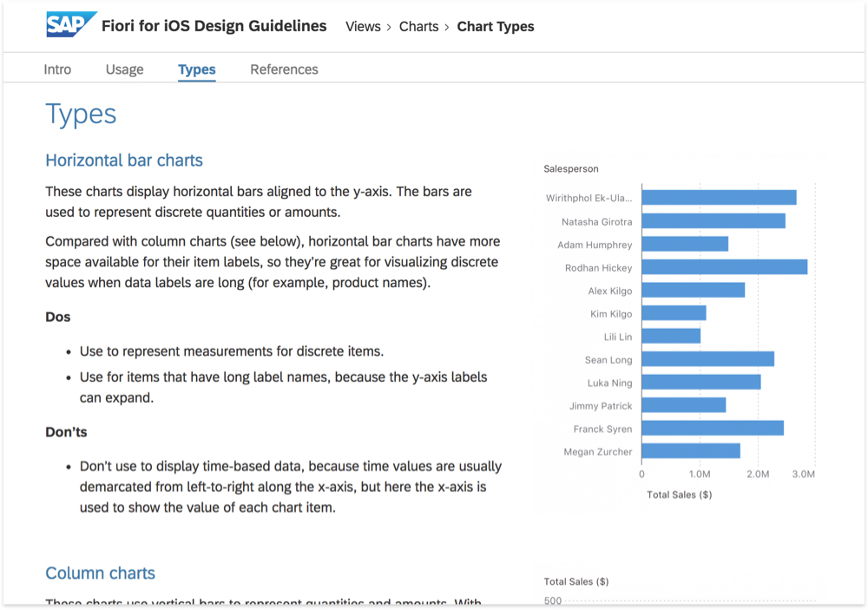Viewport: 868px width, 610px height.
Task: Click the 3.0M x-axis tick label
Action: pos(803,475)
